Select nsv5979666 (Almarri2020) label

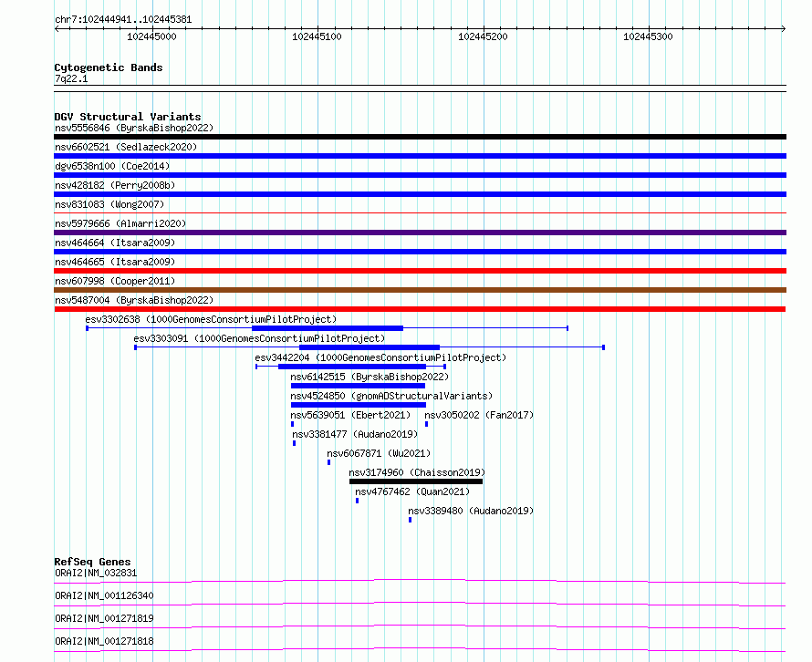[x=120, y=223]
